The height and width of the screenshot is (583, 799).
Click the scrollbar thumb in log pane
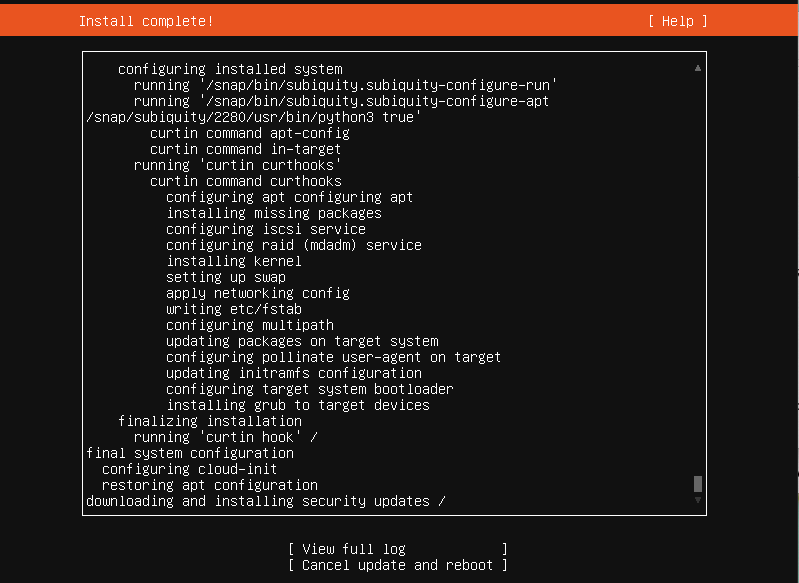(698, 484)
